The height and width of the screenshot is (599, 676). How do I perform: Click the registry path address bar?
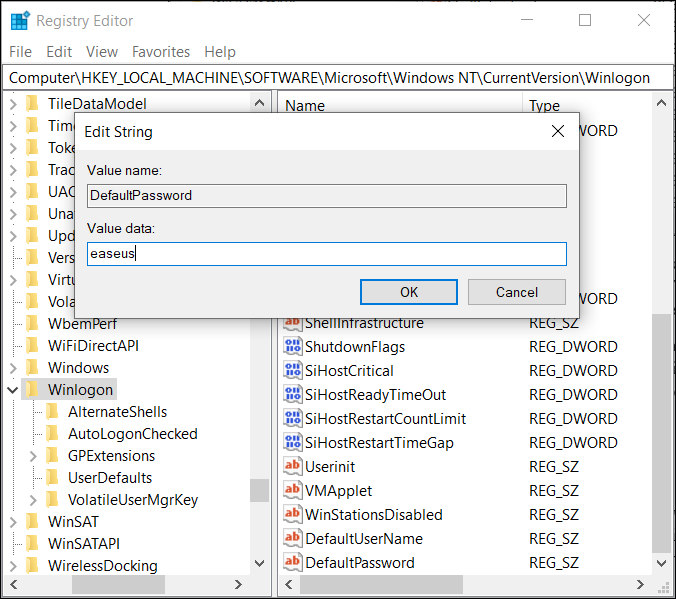pyautogui.click(x=338, y=78)
